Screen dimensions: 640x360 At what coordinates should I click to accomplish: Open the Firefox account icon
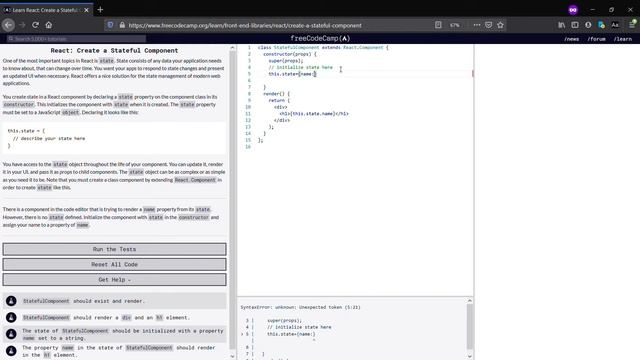click(588, 25)
